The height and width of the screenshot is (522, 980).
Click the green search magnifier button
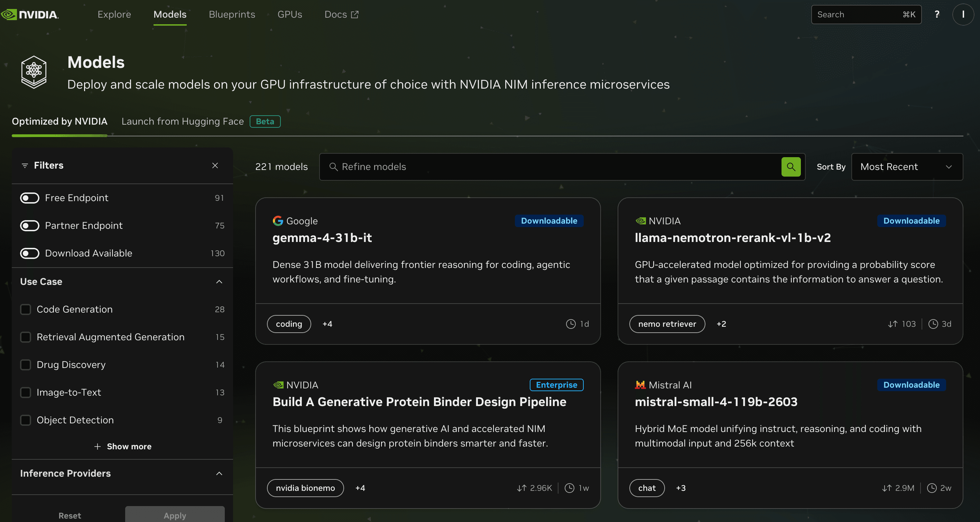(x=791, y=167)
